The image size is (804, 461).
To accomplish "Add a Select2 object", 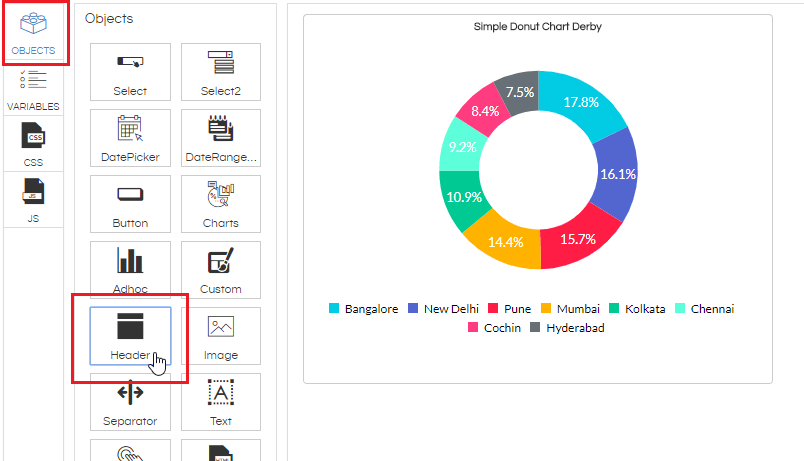I will tap(221, 72).
